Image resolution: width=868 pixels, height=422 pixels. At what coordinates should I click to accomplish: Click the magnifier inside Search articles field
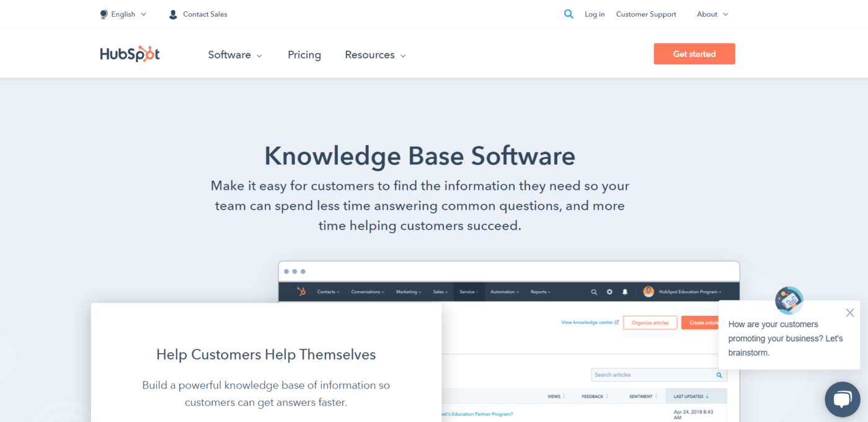[719, 375]
